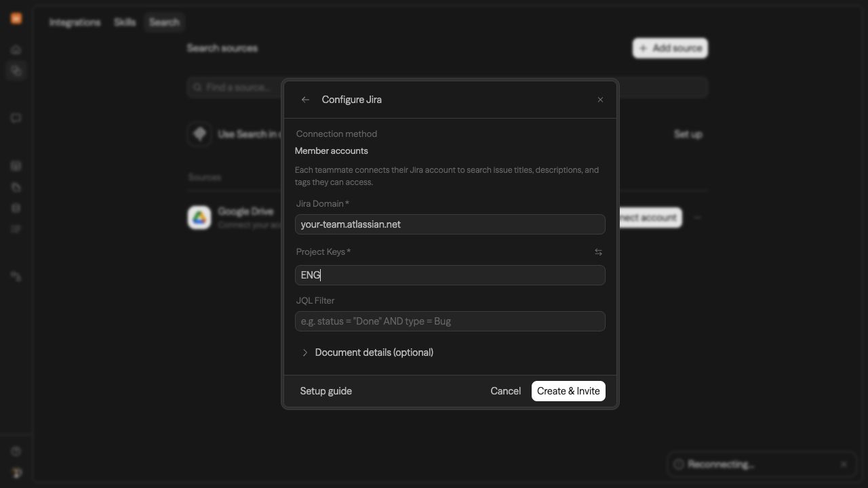Open help icon at sidebar bottom
Image resolution: width=868 pixels, height=488 pixels.
pyautogui.click(x=16, y=451)
